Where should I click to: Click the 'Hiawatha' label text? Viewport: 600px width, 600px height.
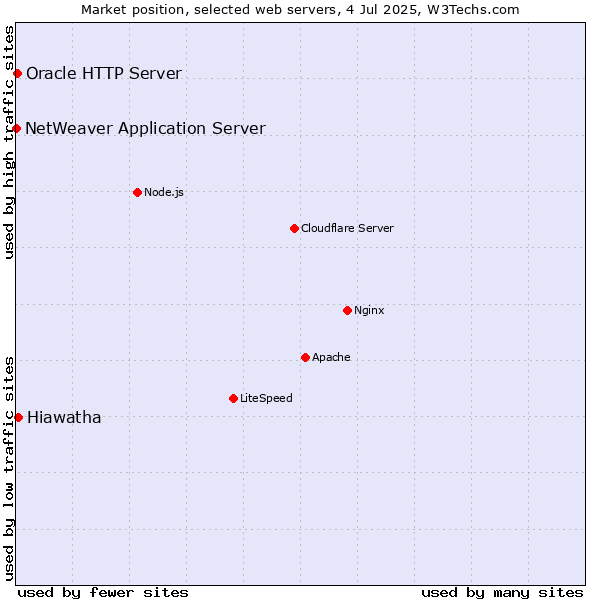pos(64,417)
